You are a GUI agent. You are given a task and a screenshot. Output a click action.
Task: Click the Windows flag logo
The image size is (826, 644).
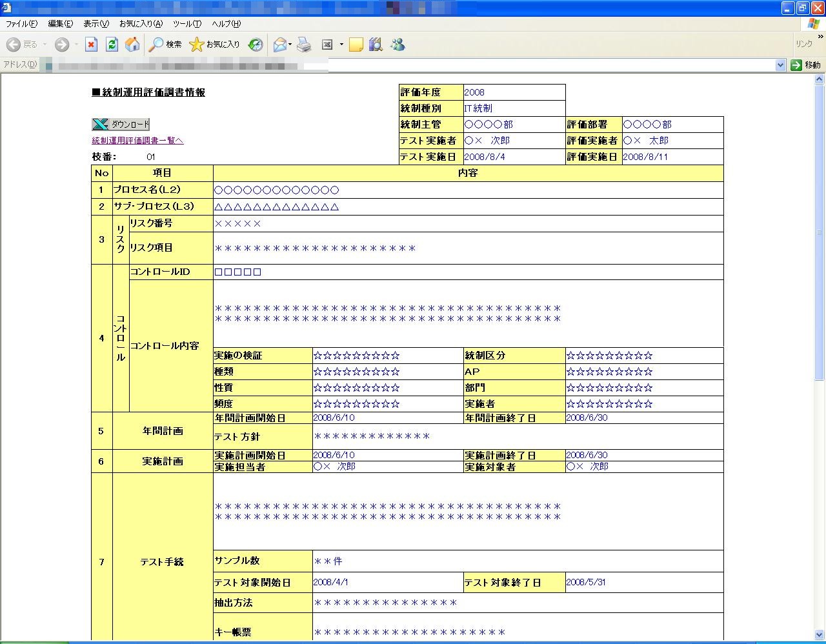pos(814,24)
